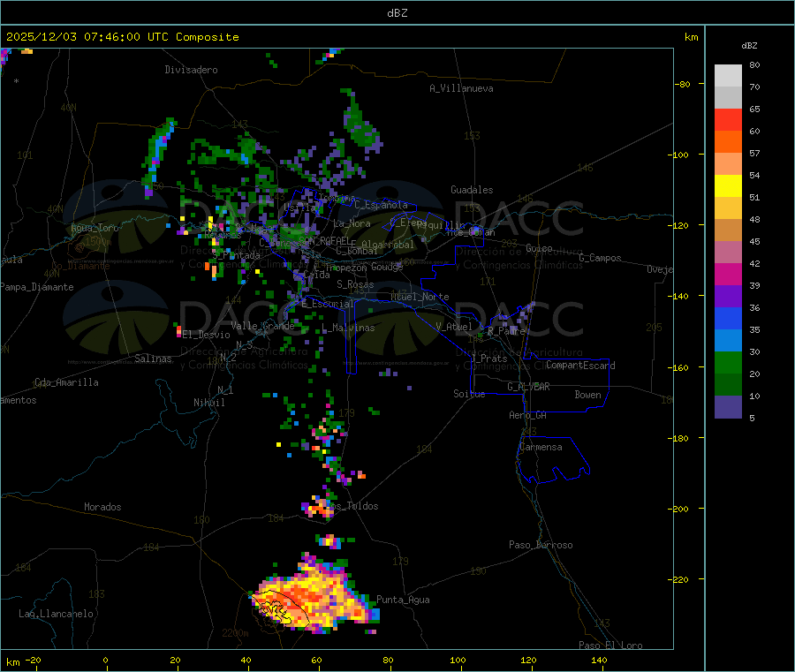Click the Carmensa location label
This screenshot has height=672, width=795.
coord(541,447)
